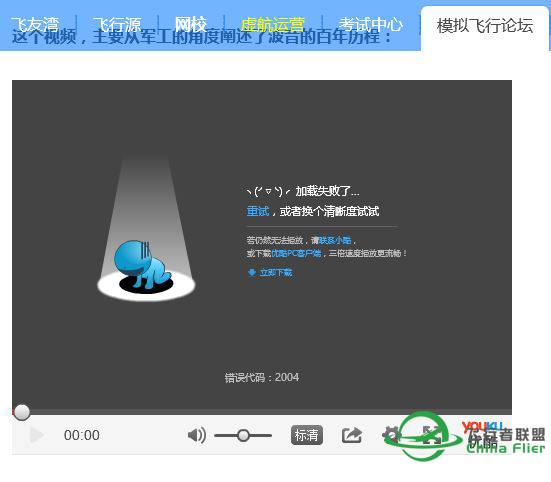
Task: Switch to the 网校 tab
Action: click(x=191, y=25)
